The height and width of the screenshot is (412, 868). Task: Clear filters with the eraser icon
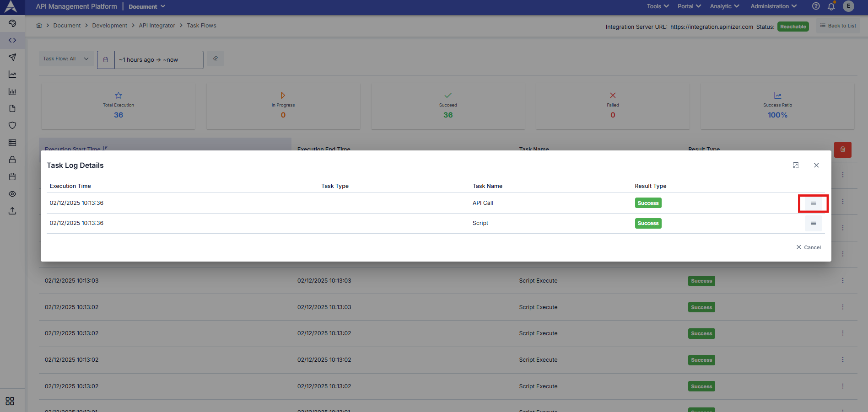(216, 59)
